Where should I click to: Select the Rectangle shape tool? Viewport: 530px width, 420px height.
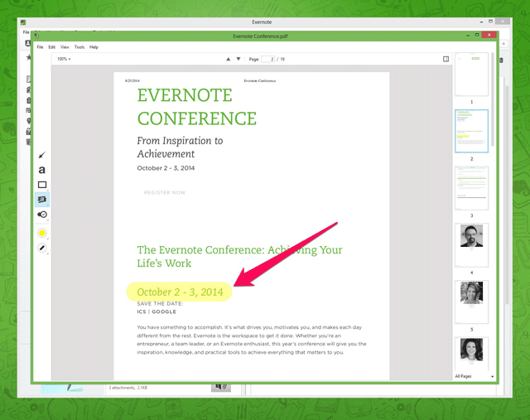pyautogui.click(x=42, y=185)
